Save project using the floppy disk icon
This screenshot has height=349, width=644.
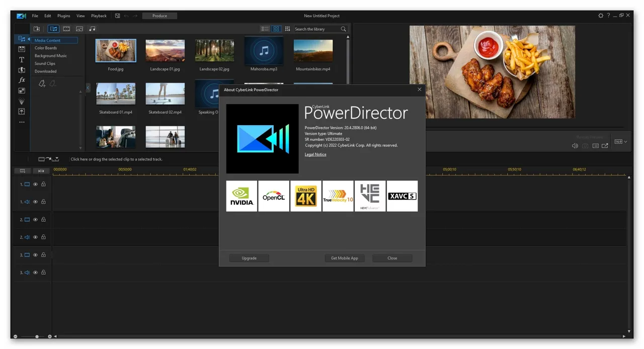coord(117,16)
